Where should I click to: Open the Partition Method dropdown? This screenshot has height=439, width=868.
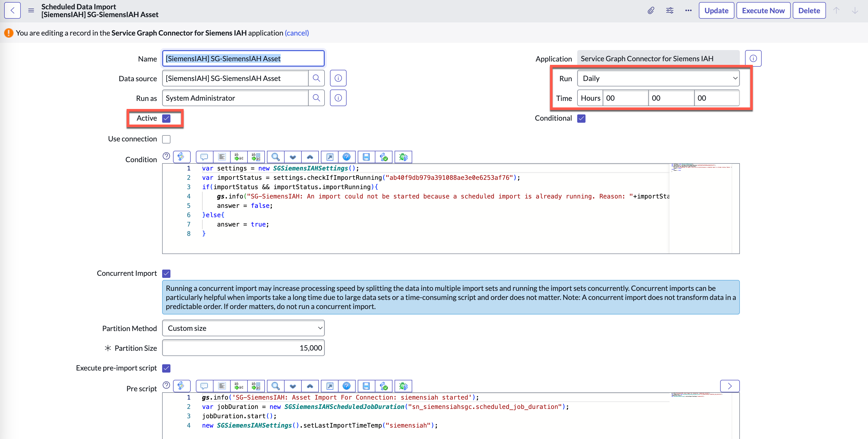click(243, 328)
